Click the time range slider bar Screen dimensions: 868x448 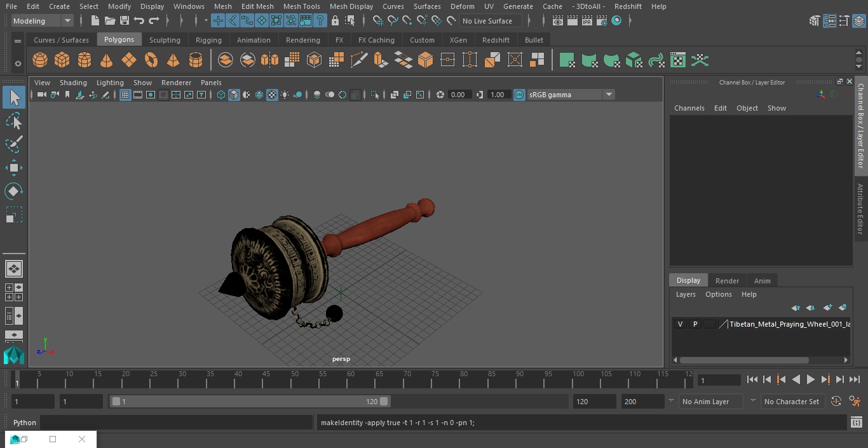pos(250,402)
